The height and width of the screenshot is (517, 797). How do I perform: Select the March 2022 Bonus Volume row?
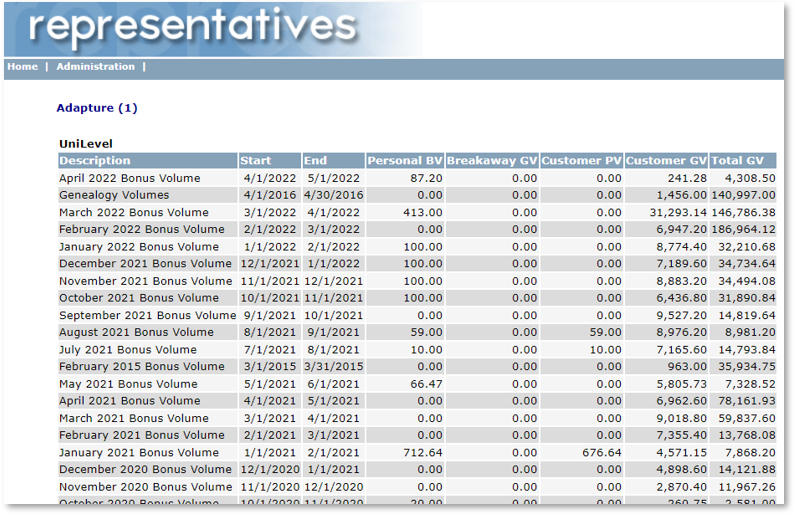coord(134,212)
